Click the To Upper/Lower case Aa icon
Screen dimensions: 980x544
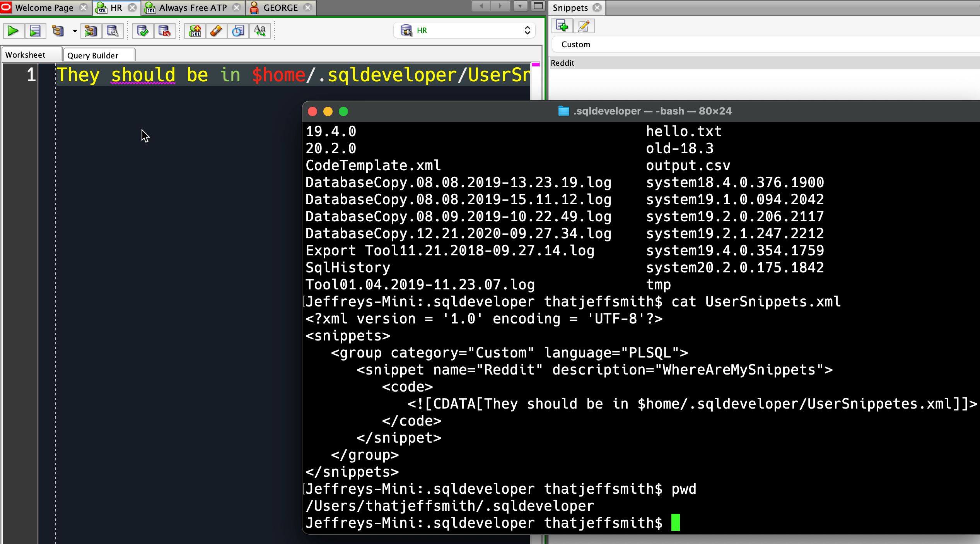click(x=260, y=31)
